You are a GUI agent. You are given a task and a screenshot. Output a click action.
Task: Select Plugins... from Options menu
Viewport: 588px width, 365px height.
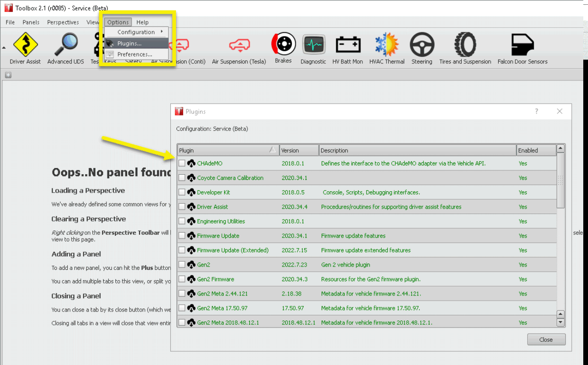coord(136,43)
